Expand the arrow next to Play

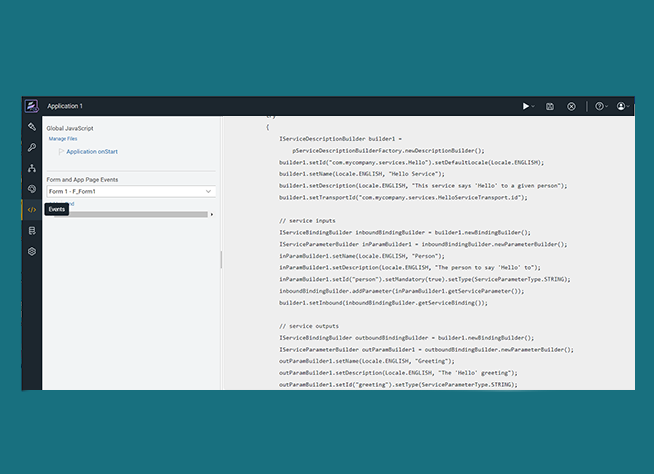pyautogui.click(x=533, y=107)
